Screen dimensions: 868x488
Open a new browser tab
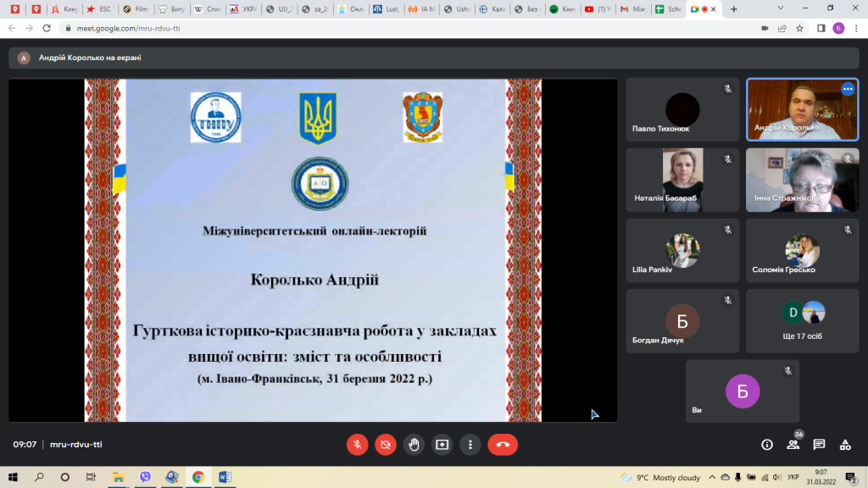pyautogui.click(x=732, y=9)
